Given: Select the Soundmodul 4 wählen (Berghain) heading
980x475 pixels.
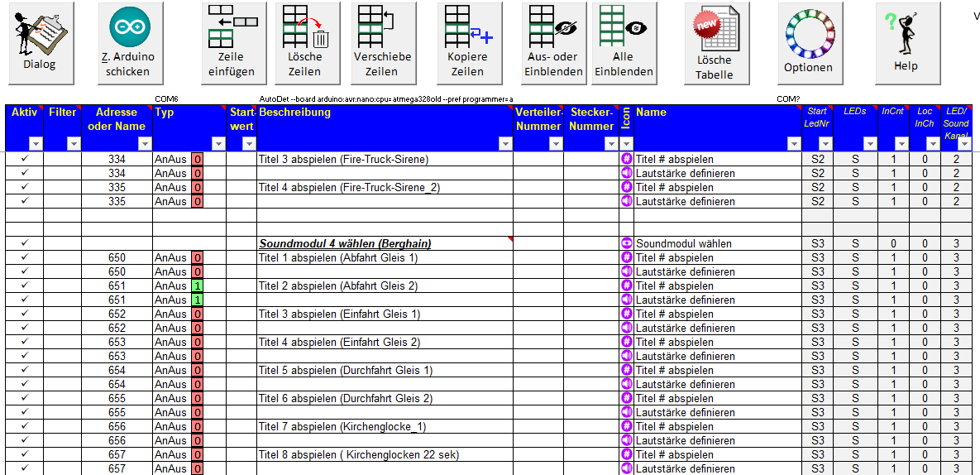Looking at the screenshot, I should point(345,244).
